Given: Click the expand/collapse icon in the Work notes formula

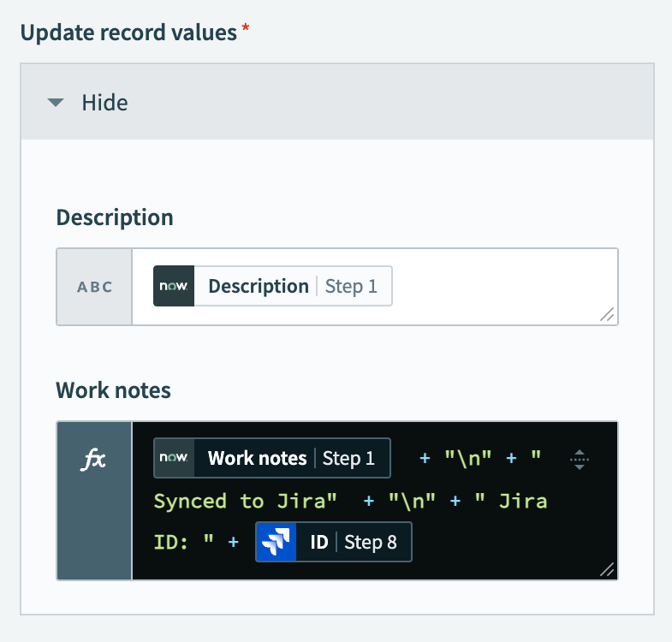Looking at the screenshot, I should tap(579, 460).
